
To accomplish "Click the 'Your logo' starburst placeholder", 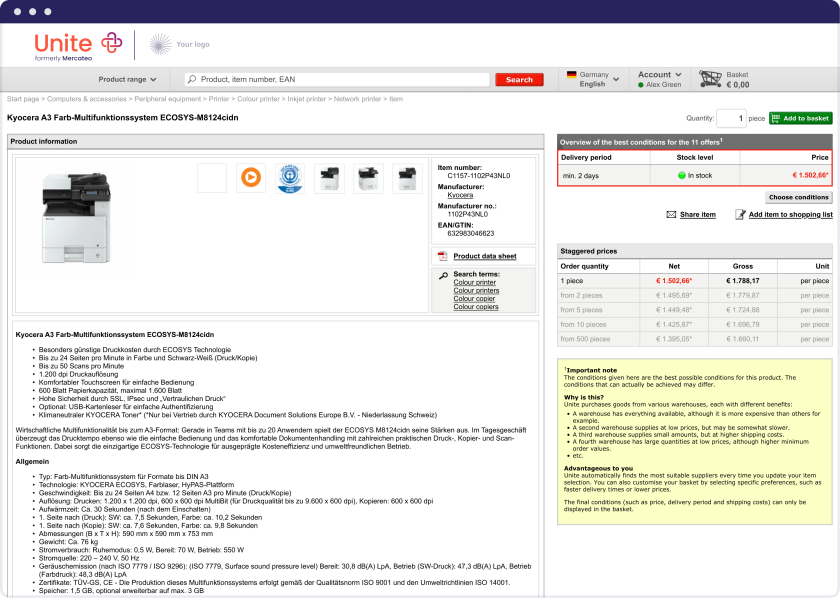I will point(160,44).
